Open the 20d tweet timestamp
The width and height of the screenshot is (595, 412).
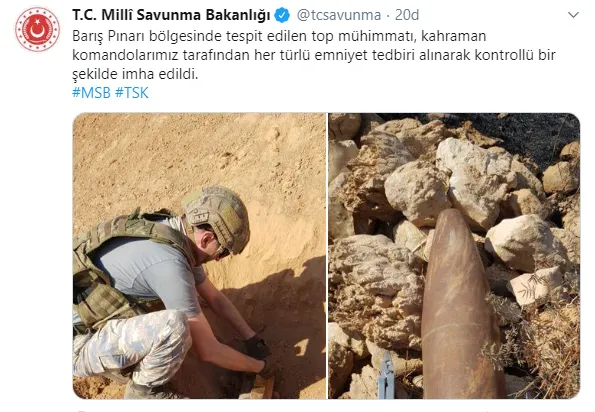click(407, 15)
